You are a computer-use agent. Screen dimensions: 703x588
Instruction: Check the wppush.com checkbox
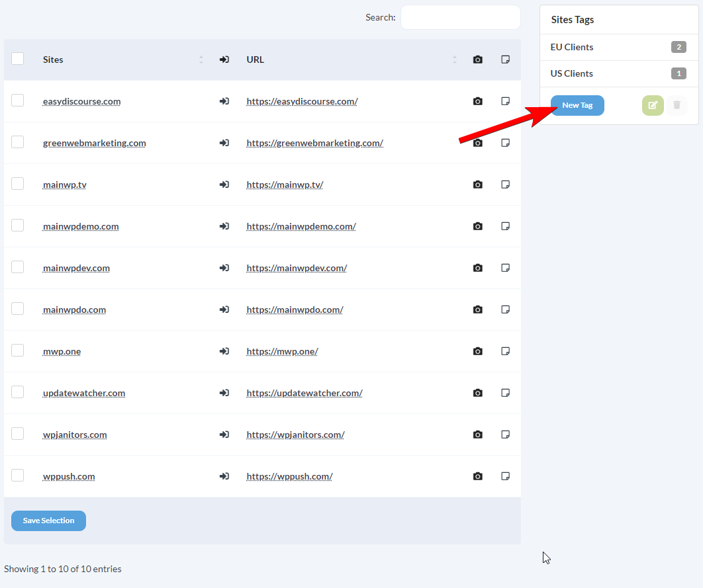(x=17, y=475)
